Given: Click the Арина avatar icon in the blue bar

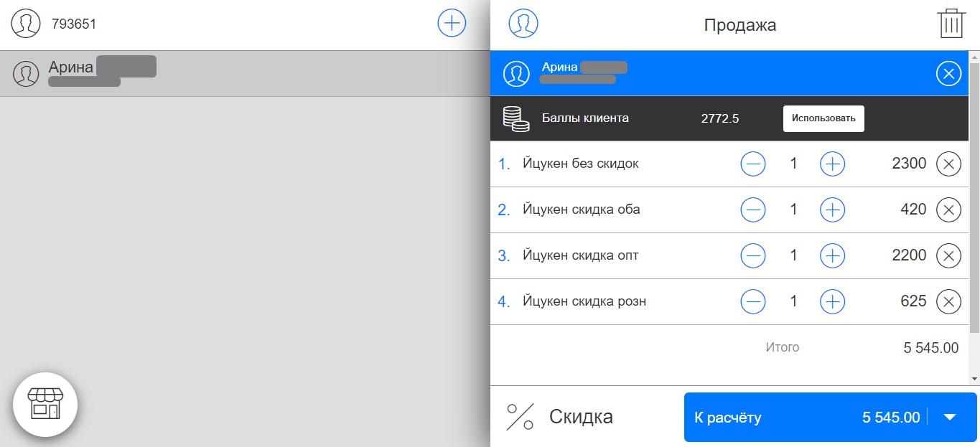Looking at the screenshot, I should [x=516, y=73].
